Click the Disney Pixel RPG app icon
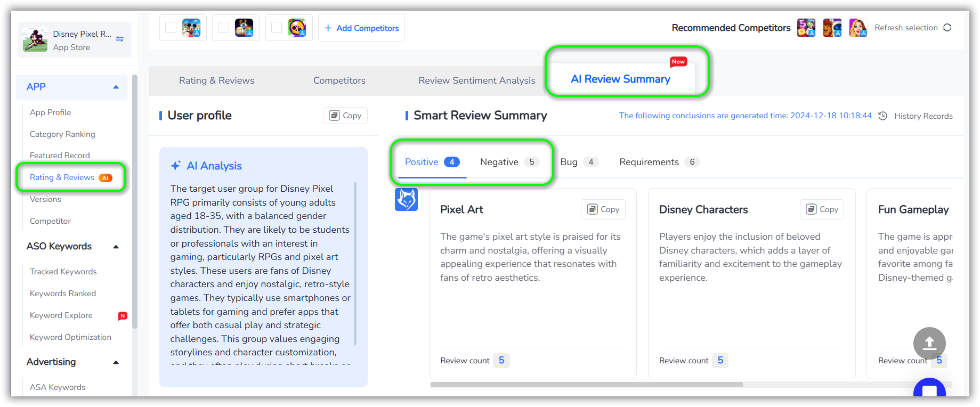 35,39
